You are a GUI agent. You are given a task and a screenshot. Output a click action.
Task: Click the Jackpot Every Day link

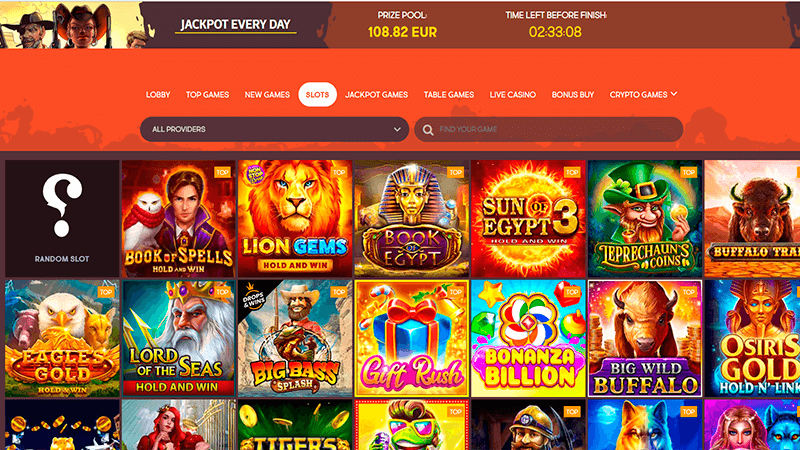tap(236, 25)
